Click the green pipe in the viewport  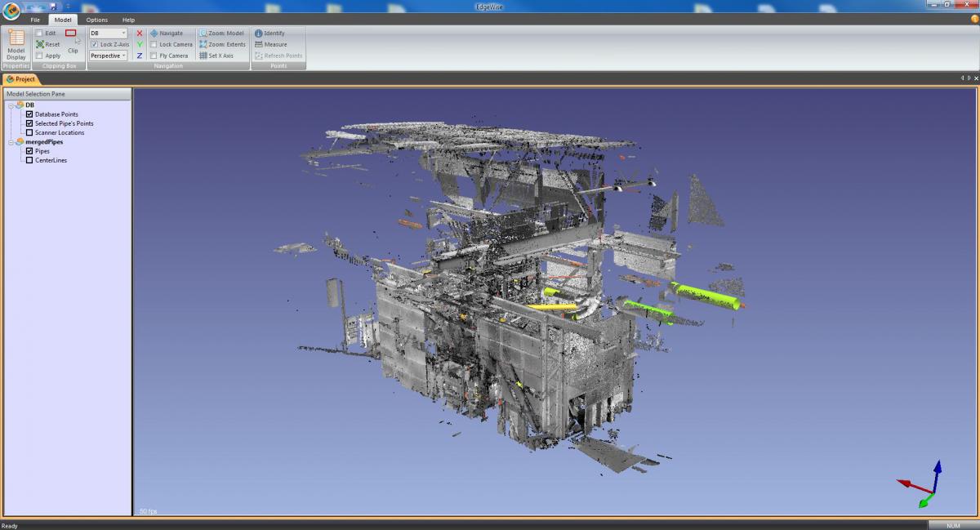point(706,295)
